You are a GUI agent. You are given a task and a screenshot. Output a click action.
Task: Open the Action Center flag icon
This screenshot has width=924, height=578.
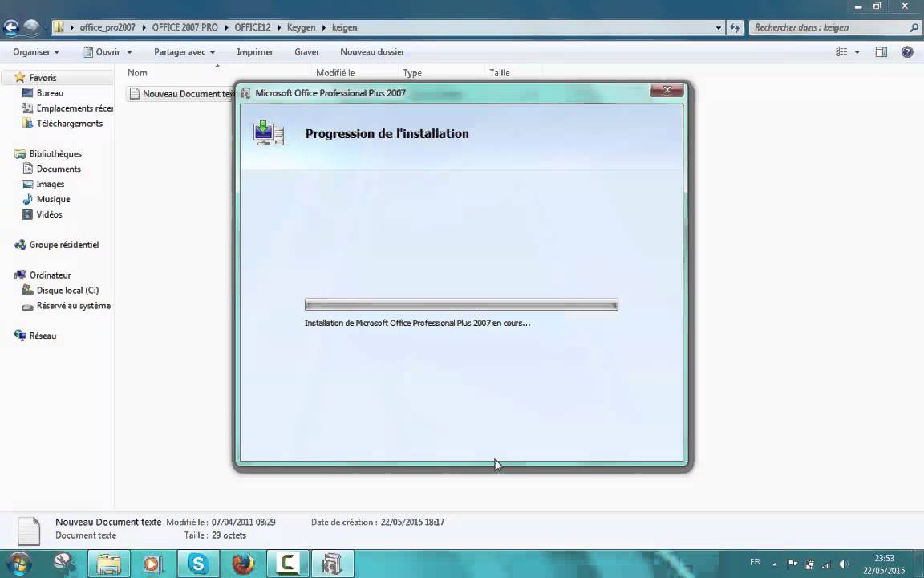tap(792, 564)
